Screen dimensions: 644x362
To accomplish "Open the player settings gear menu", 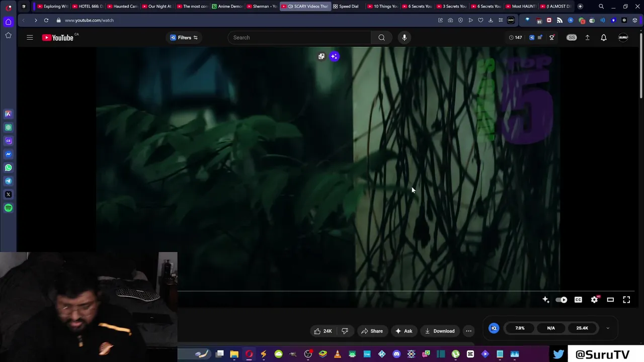I will [x=594, y=300].
